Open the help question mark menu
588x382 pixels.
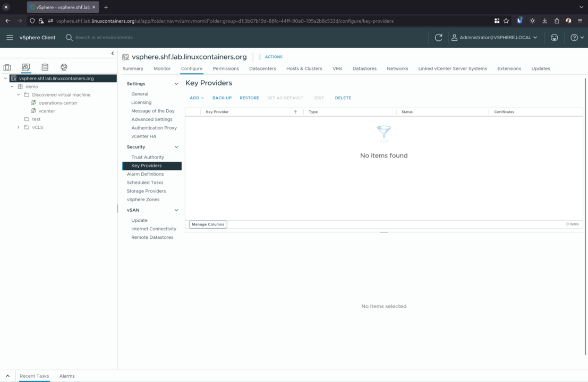[x=577, y=38]
